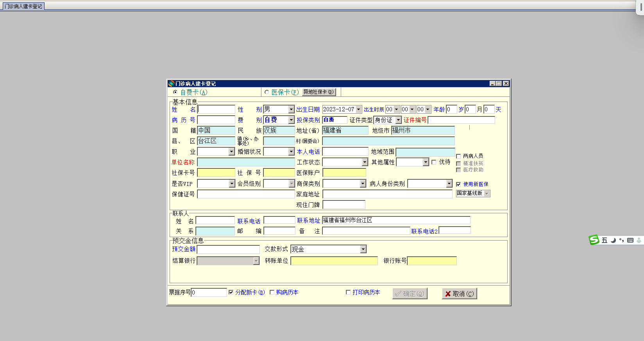Open the 出生日期 date picker dropdown
Screen dimensions: 644x341
click(359, 109)
